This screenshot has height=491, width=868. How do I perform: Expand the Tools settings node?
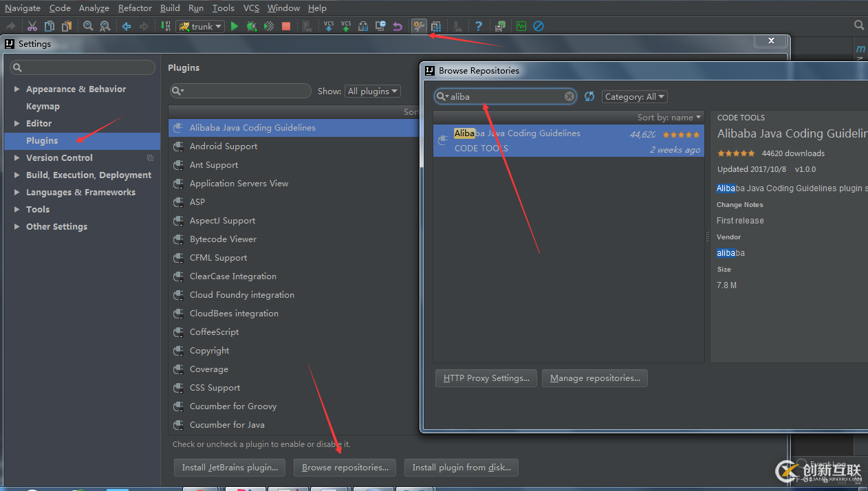click(x=17, y=210)
